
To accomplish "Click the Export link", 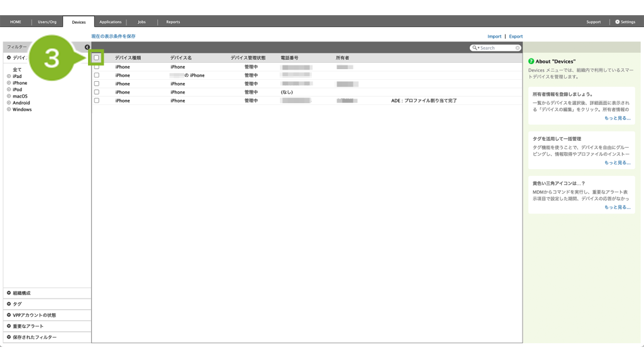I will (x=516, y=36).
